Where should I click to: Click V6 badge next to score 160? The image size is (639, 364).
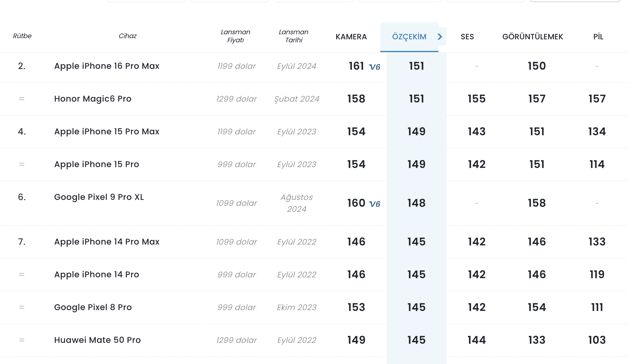coord(375,204)
